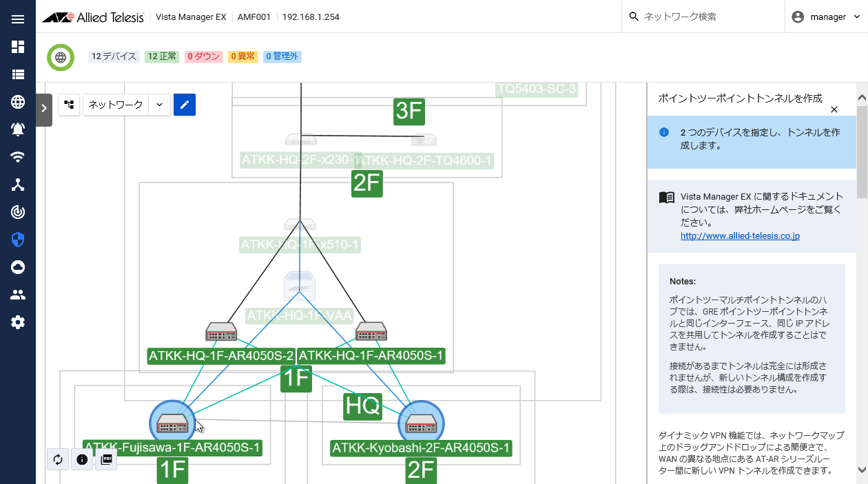868x484 pixels.
Task: Refresh the network map view
Action: pyautogui.click(x=58, y=459)
